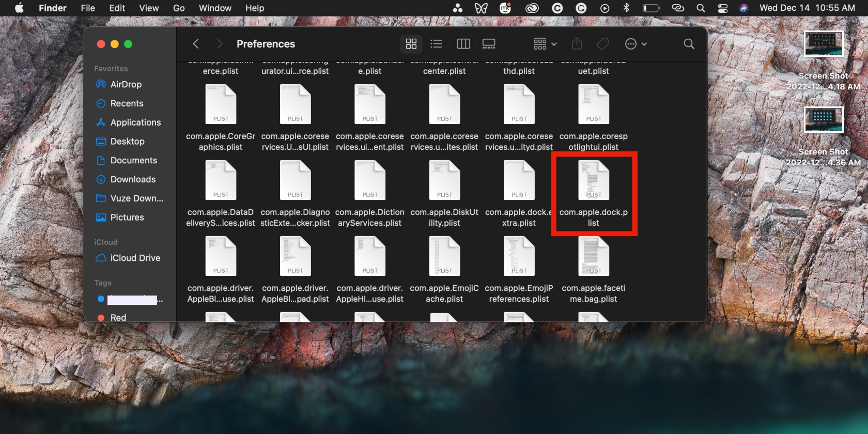This screenshot has width=868, height=434.
Task: Select com.apple.facetime.bag.plist file icon
Action: coord(594,256)
